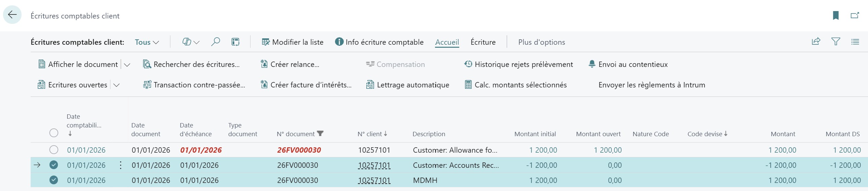Click the share icon
Viewport: 868px width, 191px height.
pyautogui.click(x=816, y=42)
